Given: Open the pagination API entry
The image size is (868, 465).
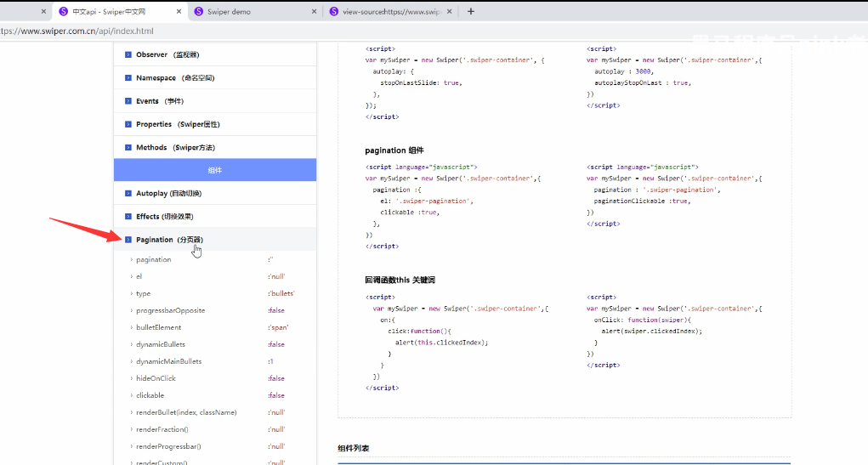Looking at the screenshot, I should point(153,259).
